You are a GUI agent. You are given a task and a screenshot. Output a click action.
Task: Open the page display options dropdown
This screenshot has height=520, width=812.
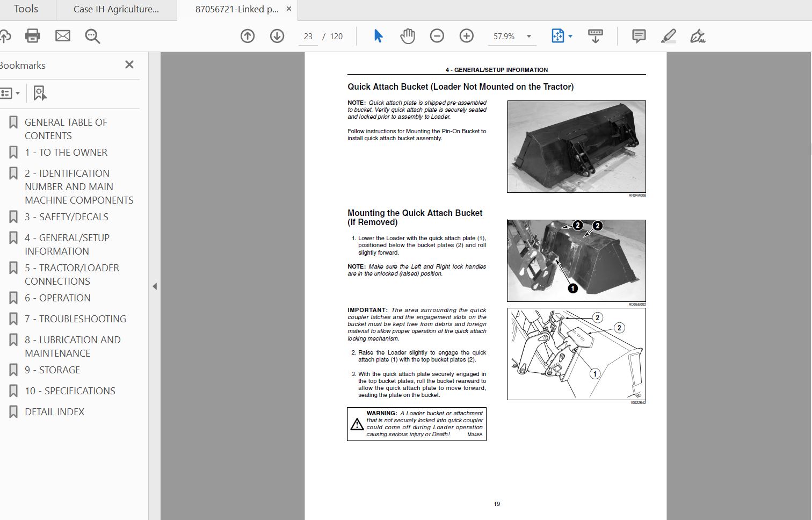coord(570,36)
